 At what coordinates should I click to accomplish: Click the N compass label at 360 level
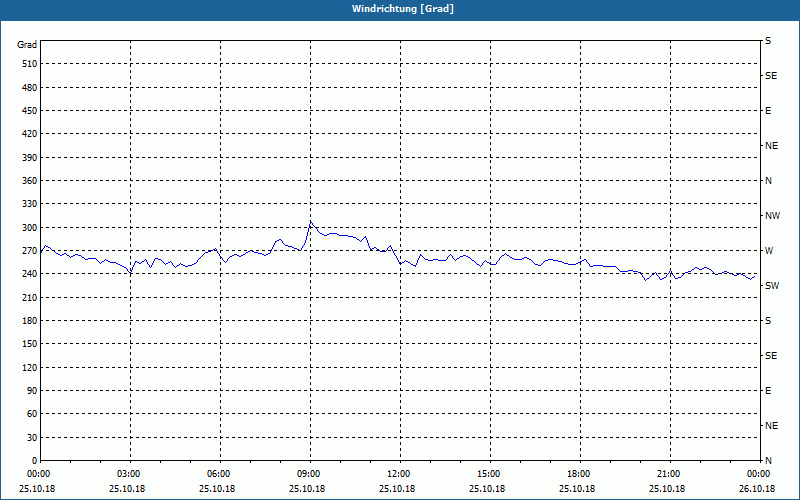pos(768,181)
